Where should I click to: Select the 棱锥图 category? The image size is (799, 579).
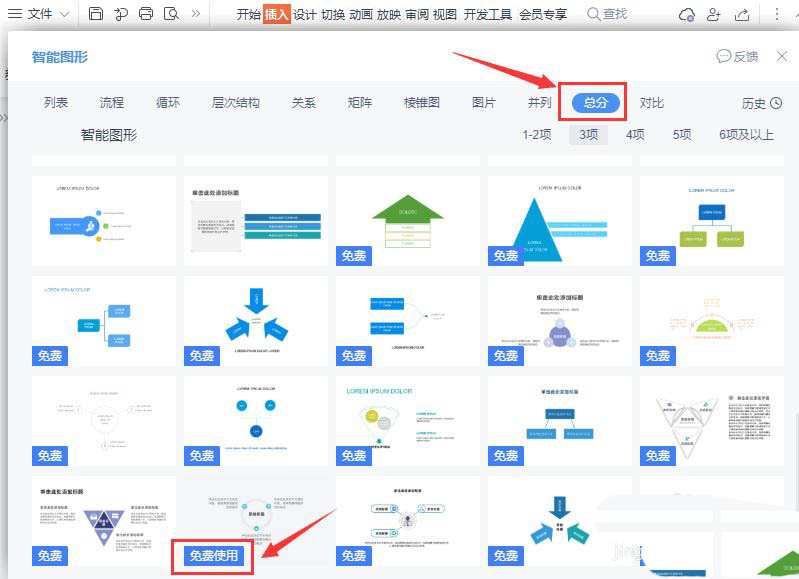(421, 102)
